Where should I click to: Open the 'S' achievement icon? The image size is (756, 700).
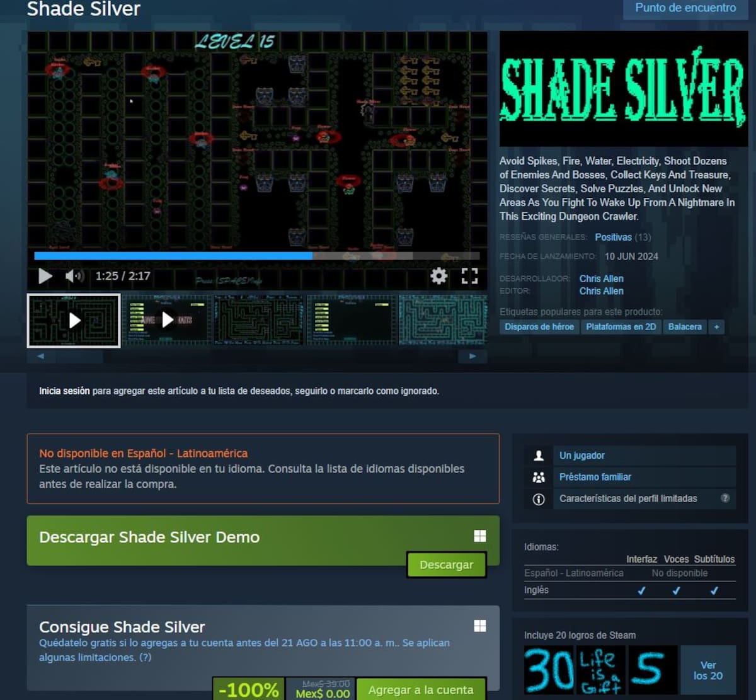tap(653, 670)
